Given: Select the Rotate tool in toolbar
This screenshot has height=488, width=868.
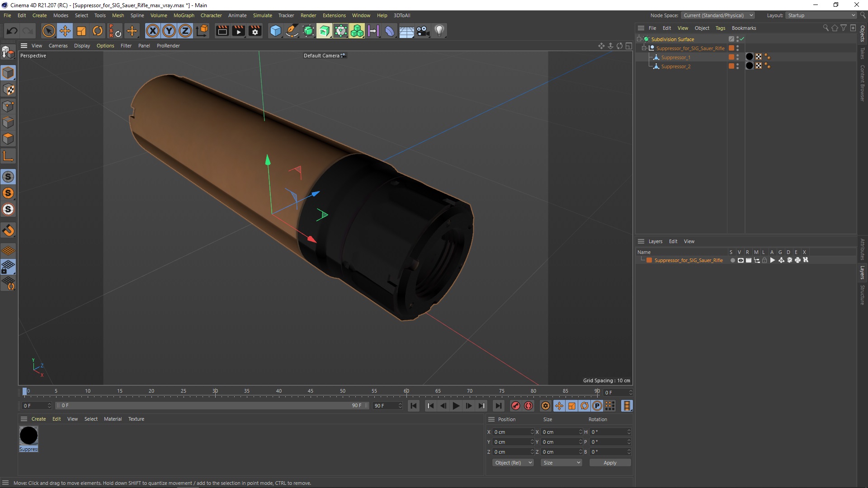Looking at the screenshot, I should tap(98, 31).
